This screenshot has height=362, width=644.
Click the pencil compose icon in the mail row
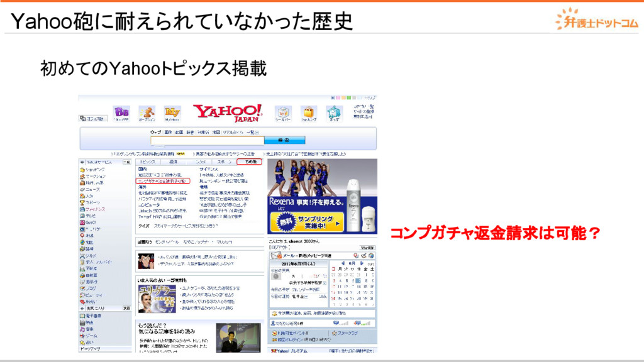(364, 256)
